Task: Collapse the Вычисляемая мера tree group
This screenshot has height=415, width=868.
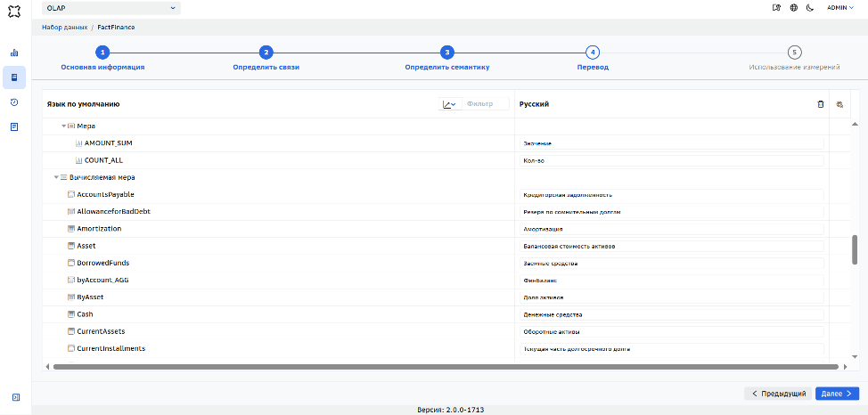Action: click(56, 177)
